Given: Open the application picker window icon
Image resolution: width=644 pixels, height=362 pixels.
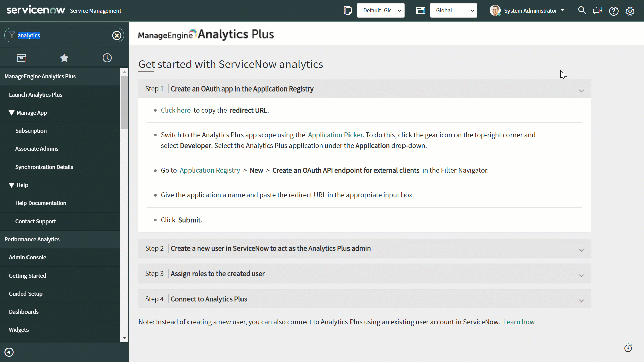Looking at the screenshot, I should point(420,11).
